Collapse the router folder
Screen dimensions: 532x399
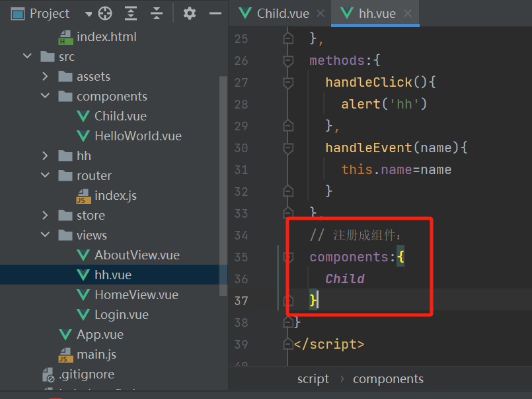pos(45,175)
